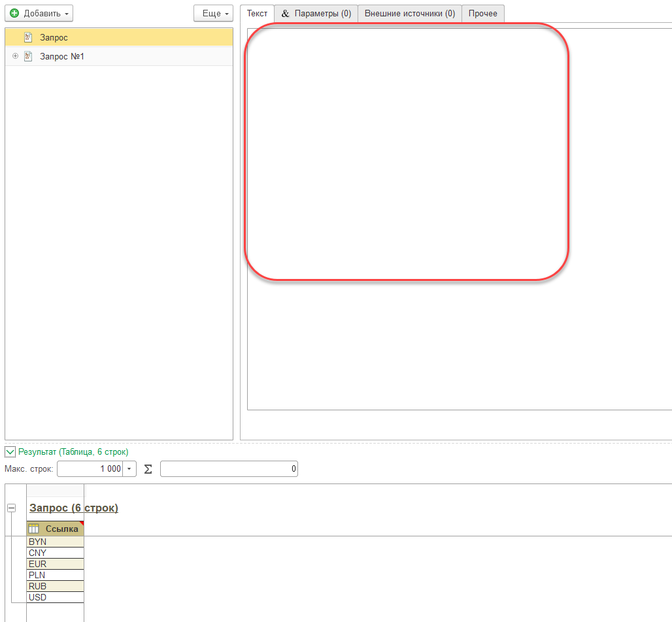
Task: Click the sum total field showing 0
Action: tap(229, 468)
